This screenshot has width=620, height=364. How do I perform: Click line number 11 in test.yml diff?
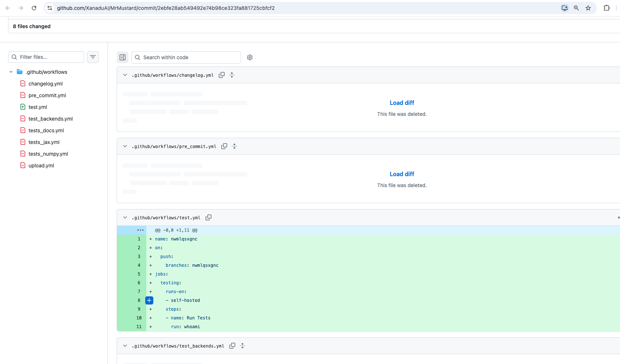(x=139, y=327)
